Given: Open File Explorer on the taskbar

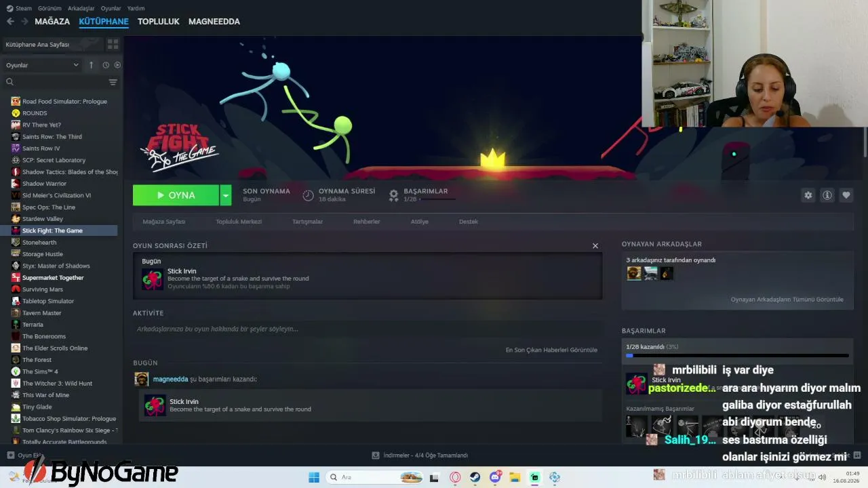Looking at the screenshot, I should click(x=515, y=477).
